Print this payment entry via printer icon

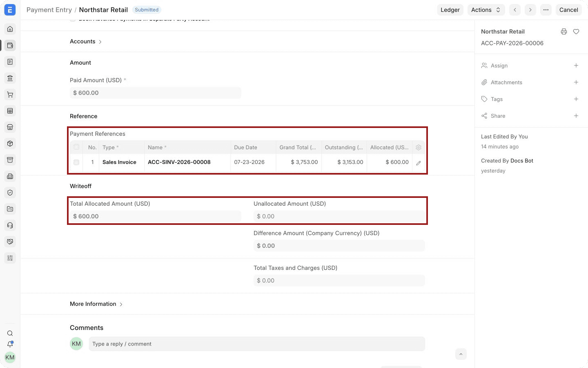tap(564, 31)
